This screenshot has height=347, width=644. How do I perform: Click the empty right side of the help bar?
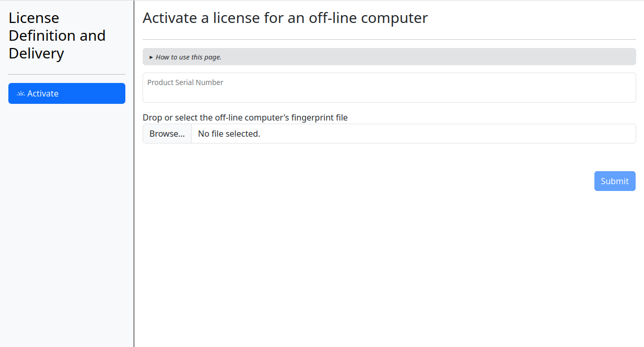click(470, 57)
